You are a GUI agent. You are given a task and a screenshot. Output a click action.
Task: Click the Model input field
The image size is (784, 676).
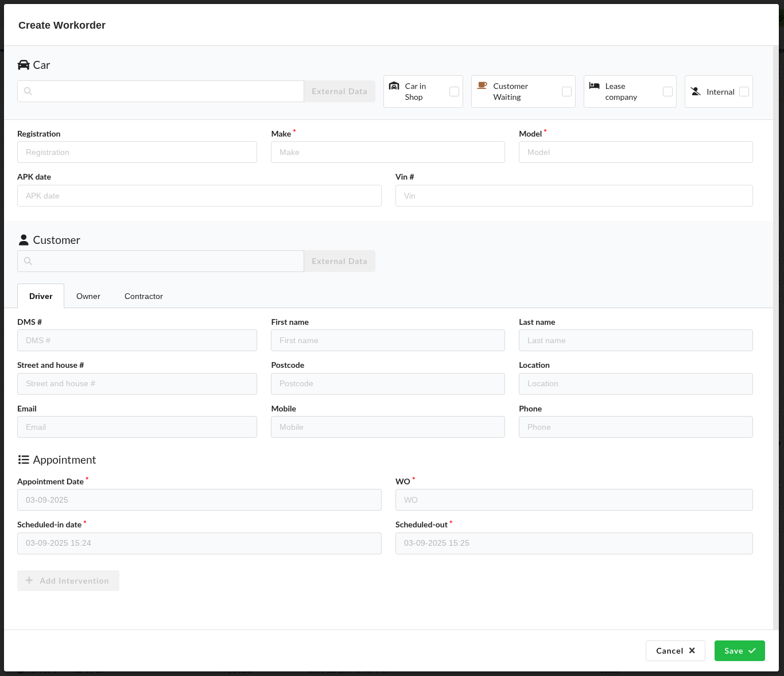pos(636,152)
